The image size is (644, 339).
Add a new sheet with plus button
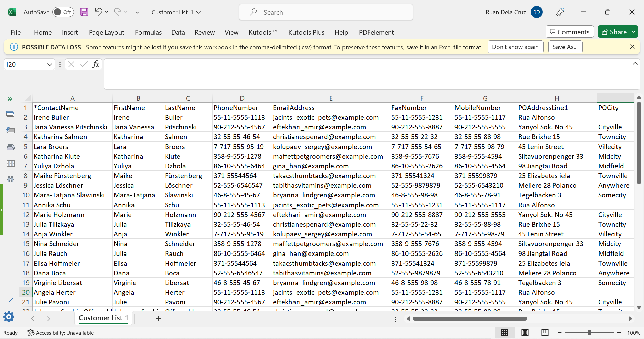tap(158, 319)
